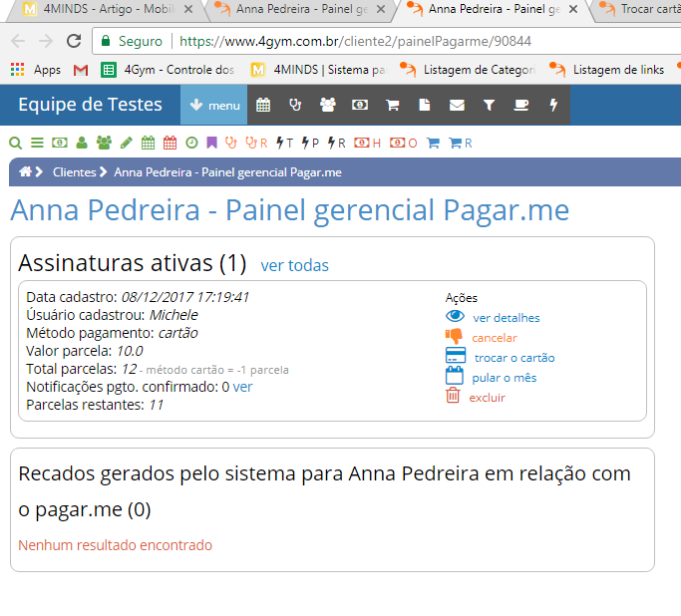Click the 'ver todas' link
This screenshot has width=681, height=616.
pyautogui.click(x=294, y=265)
